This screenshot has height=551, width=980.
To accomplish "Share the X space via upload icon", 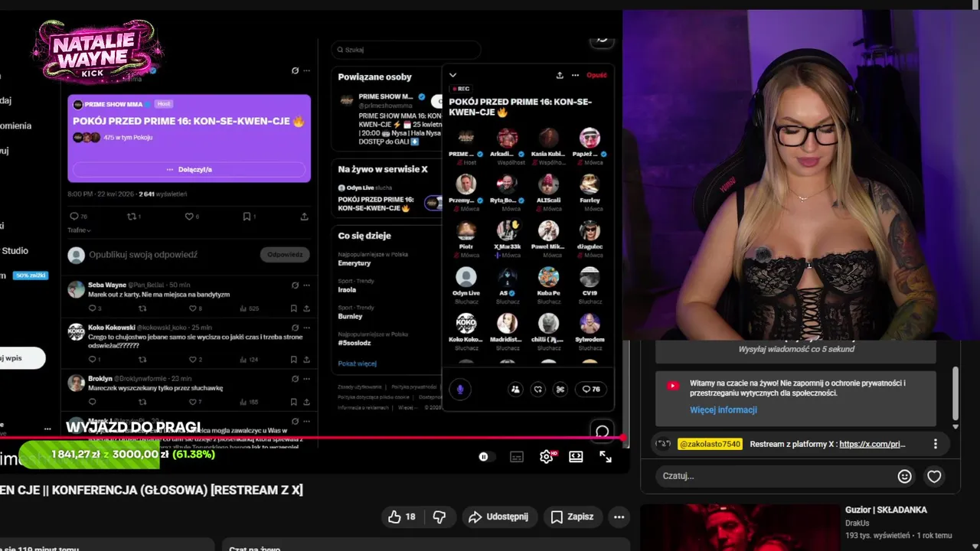I will 560,75.
